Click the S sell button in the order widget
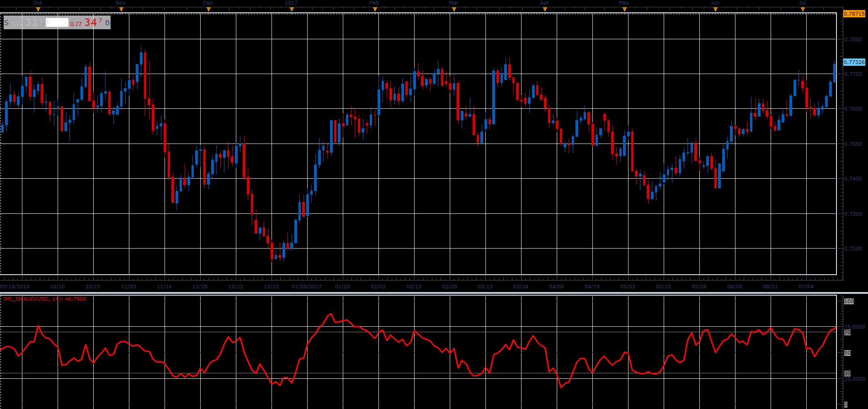 coord(6,22)
